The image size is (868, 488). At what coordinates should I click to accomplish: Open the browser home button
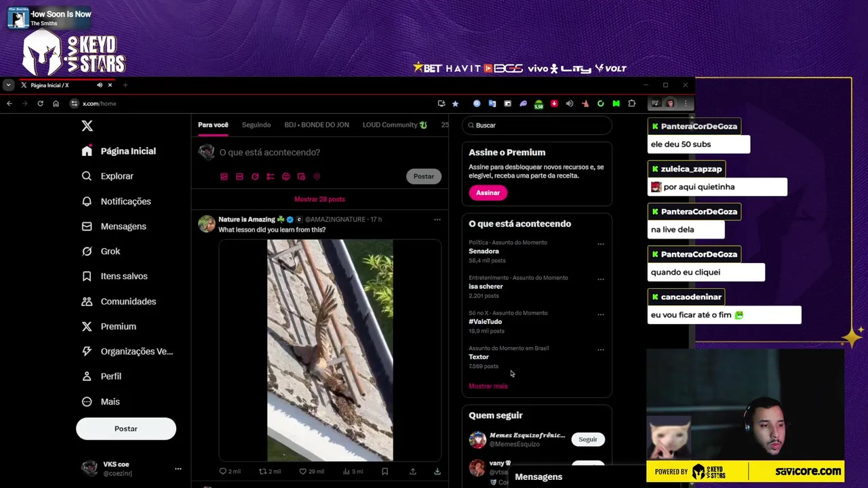click(56, 104)
